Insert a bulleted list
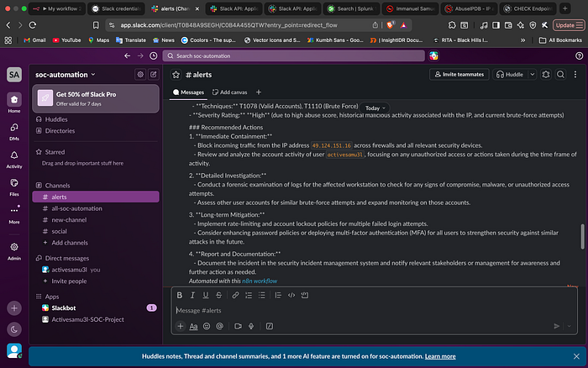Viewport: 588px width, 368px height. [x=261, y=295]
